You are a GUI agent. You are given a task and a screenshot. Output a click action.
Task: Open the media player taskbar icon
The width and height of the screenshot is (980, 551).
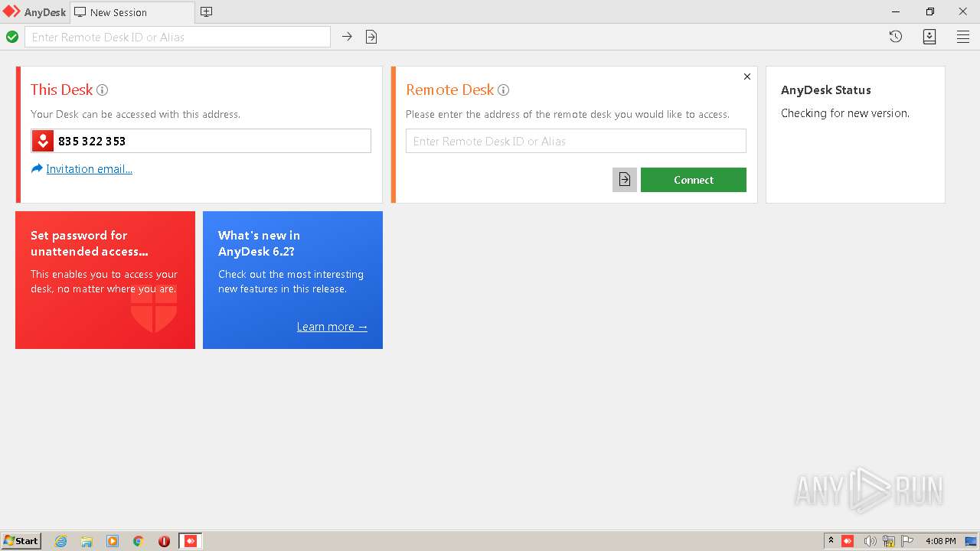113,541
